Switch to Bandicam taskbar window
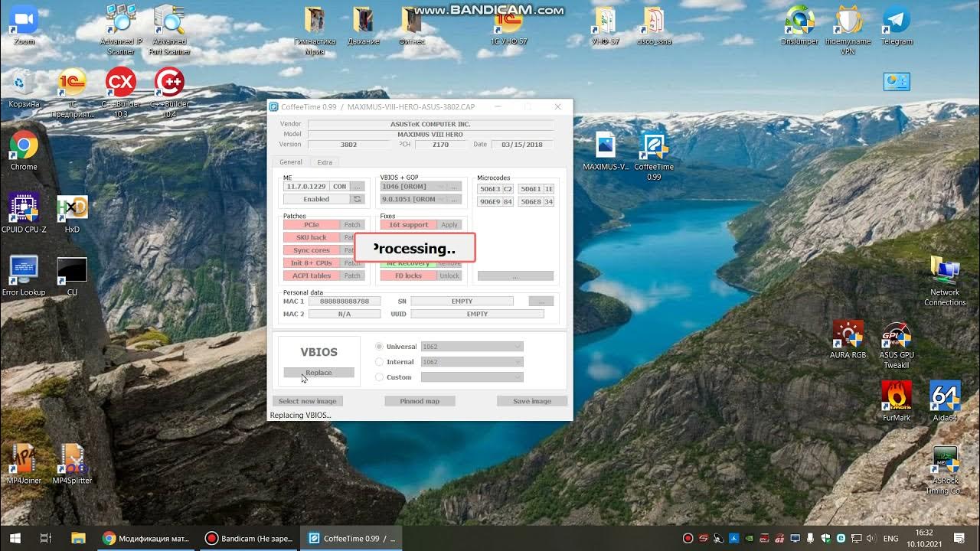980x551 pixels. pyautogui.click(x=249, y=538)
